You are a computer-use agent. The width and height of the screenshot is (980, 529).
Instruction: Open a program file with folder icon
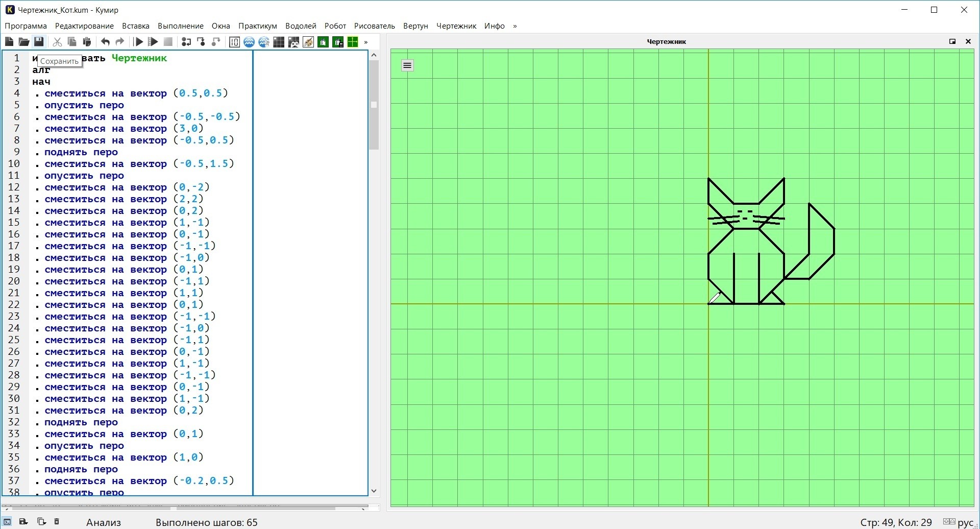point(24,42)
